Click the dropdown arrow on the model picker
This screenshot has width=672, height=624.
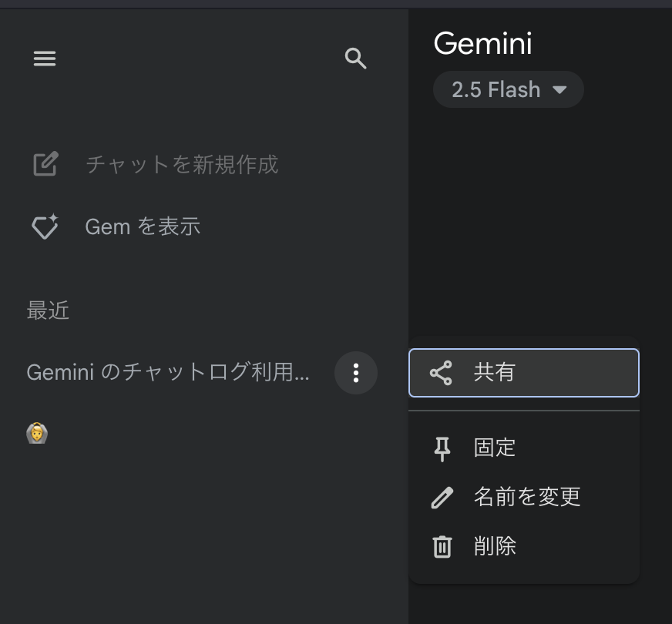562,89
